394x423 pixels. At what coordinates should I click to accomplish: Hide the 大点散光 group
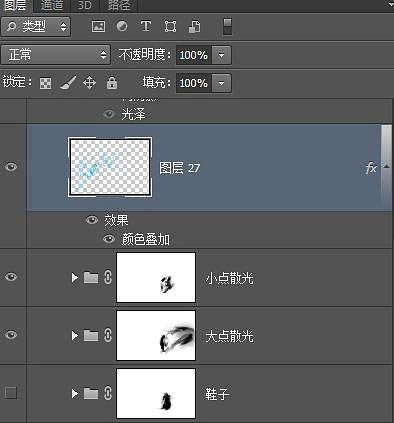click(x=11, y=334)
